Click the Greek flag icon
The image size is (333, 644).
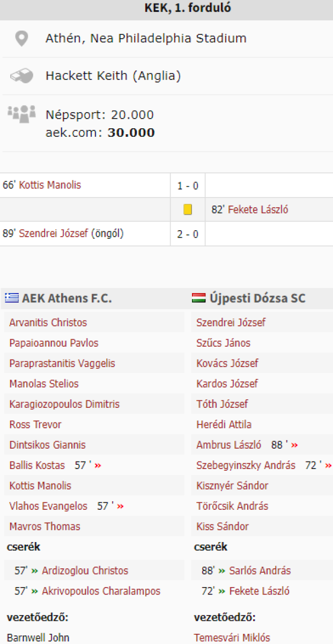12,298
